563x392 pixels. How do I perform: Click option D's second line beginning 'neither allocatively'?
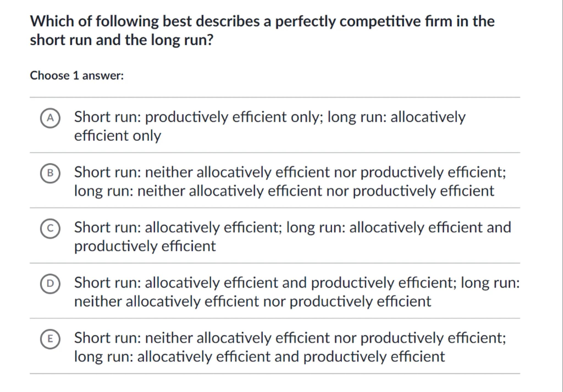252,302
